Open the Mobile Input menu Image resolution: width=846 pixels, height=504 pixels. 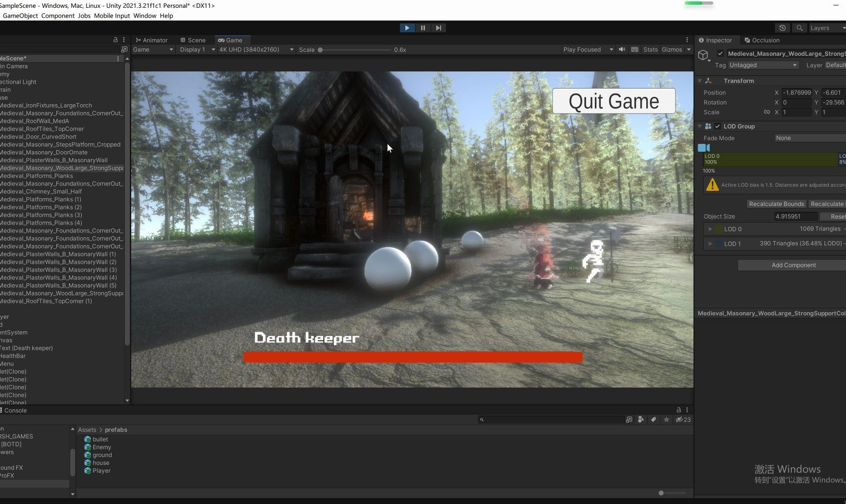(x=112, y=16)
